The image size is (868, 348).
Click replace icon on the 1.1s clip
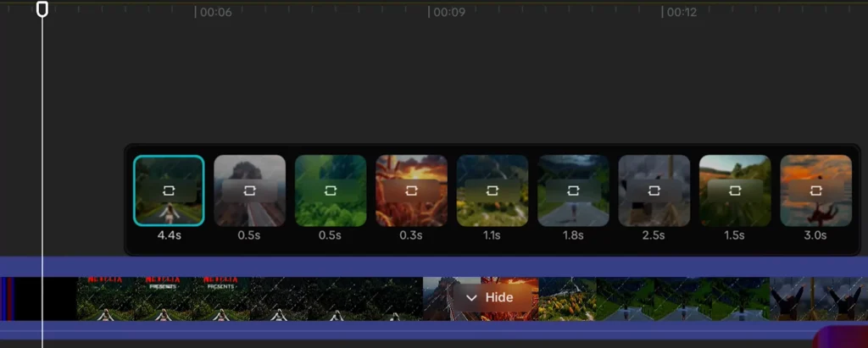[492, 191]
